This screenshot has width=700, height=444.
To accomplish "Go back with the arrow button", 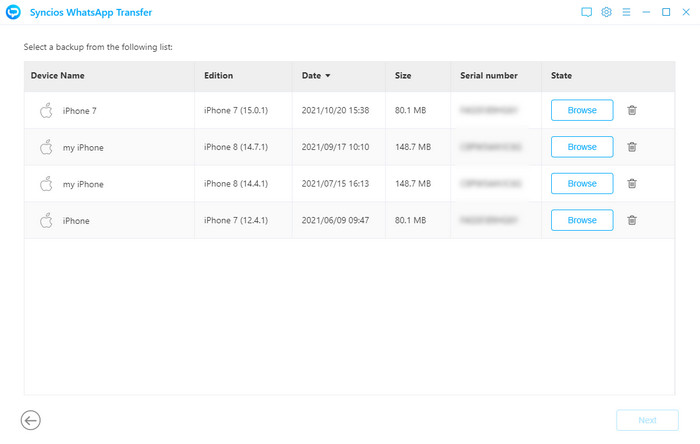I will (x=30, y=420).
